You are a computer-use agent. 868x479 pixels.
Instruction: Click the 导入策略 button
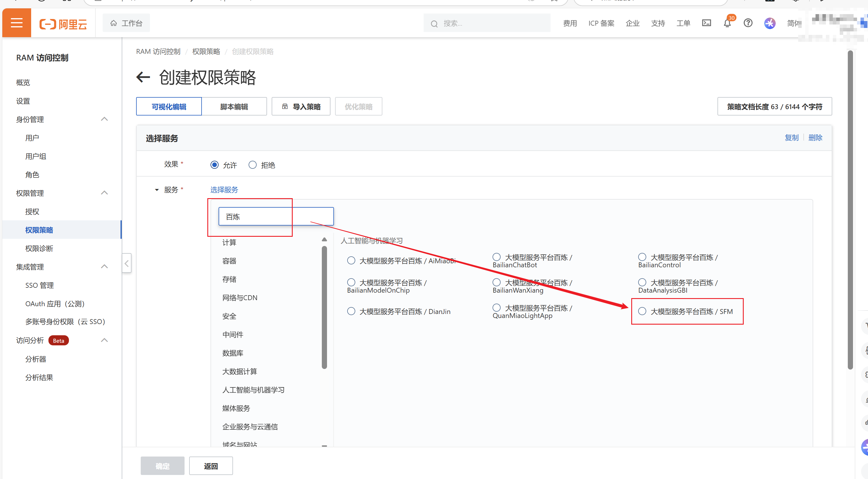(x=300, y=107)
